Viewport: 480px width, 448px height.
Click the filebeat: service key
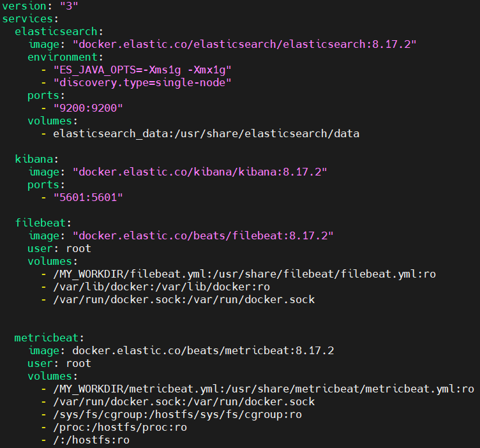[43, 223]
